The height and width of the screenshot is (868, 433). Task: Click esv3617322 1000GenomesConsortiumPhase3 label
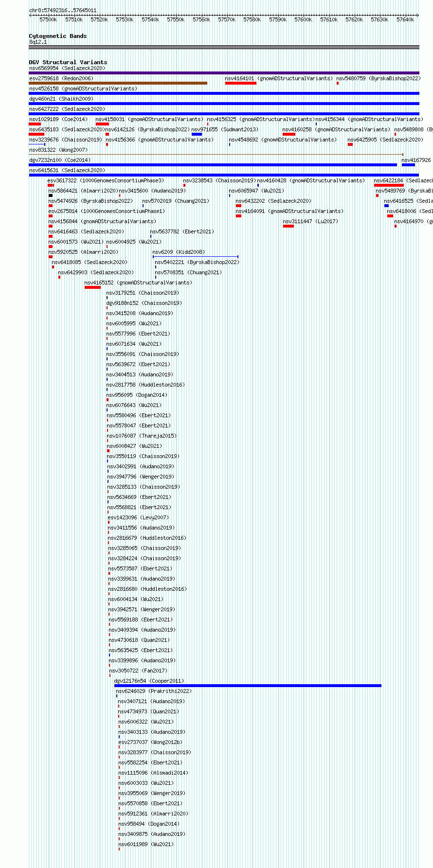106,180
